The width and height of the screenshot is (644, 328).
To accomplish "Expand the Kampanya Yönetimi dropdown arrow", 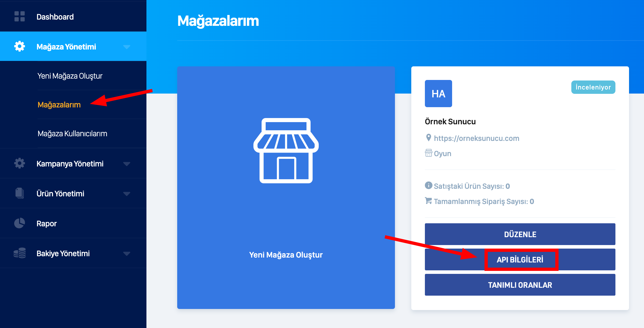I will (x=127, y=164).
